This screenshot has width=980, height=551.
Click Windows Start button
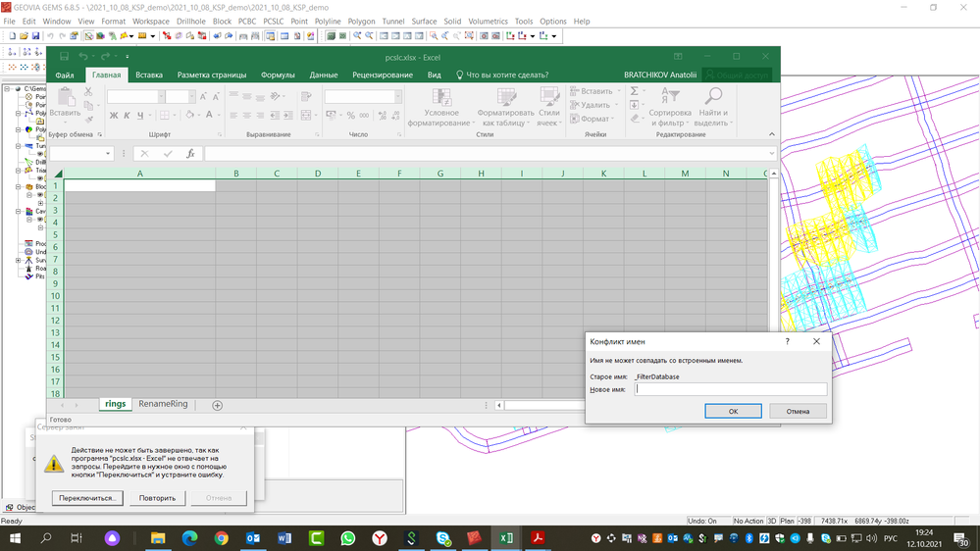point(15,538)
